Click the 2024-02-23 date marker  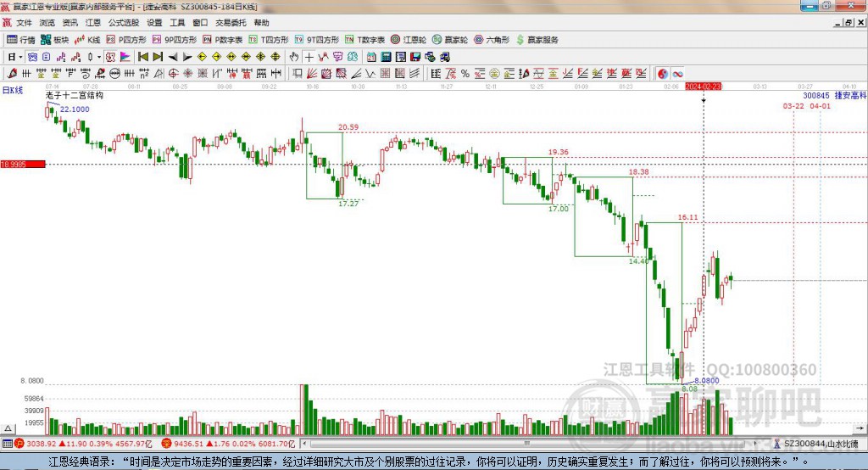point(704,87)
